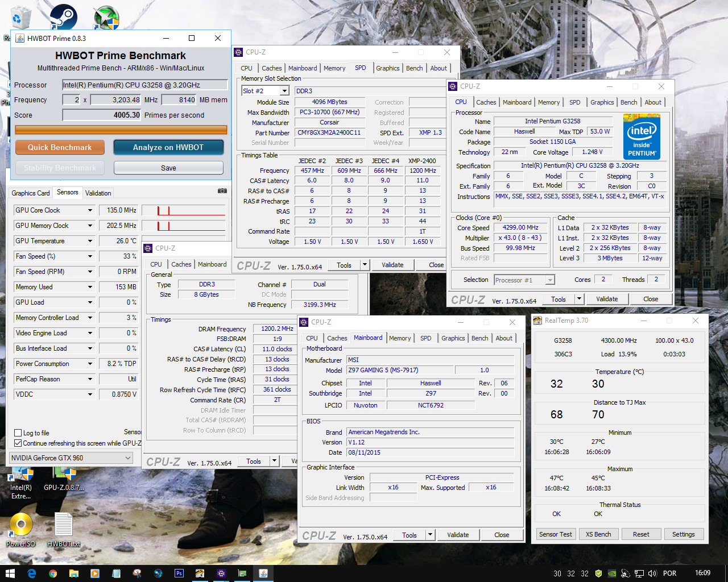Open the media player taskbar icon
This screenshot has height=582, width=728.
click(x=95, y=573)
